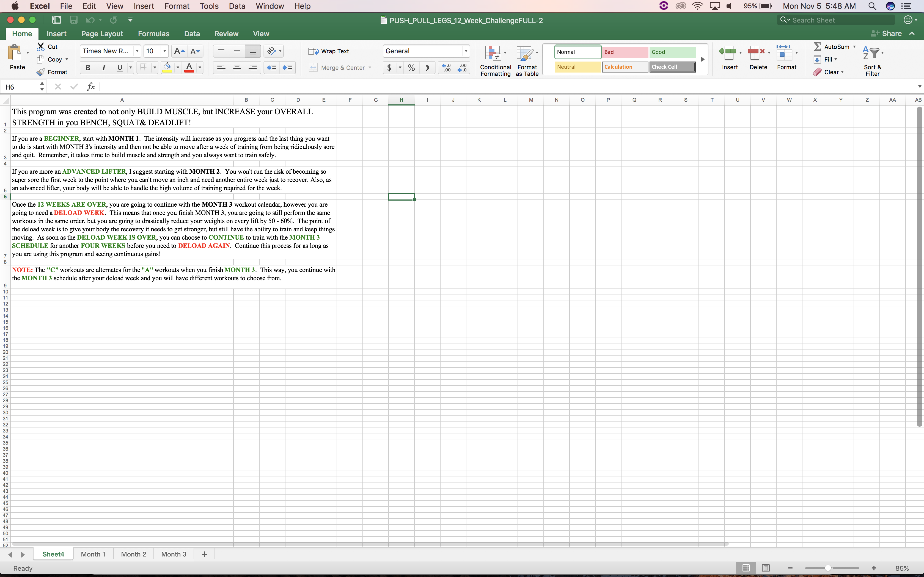Click the increase font size icon
The width and height of the screenshot is (924, 577).
[x=179, y=51]
